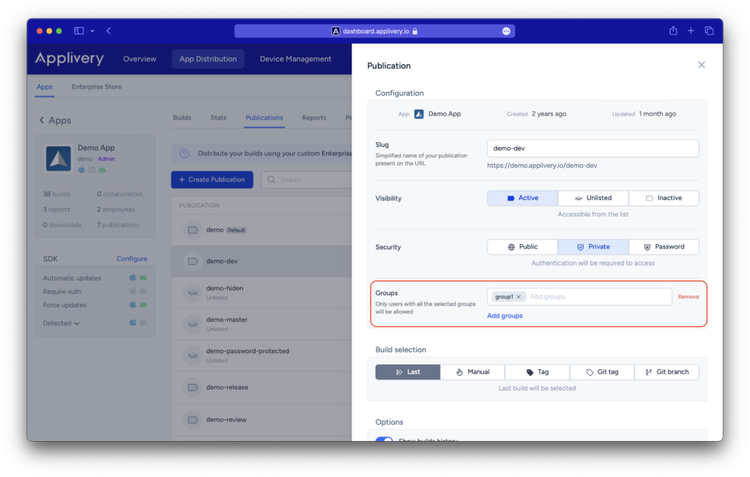Viewport: 750px width, 477px height.
Task: Close the Publication panel
Action: click(x=701, y=65)
